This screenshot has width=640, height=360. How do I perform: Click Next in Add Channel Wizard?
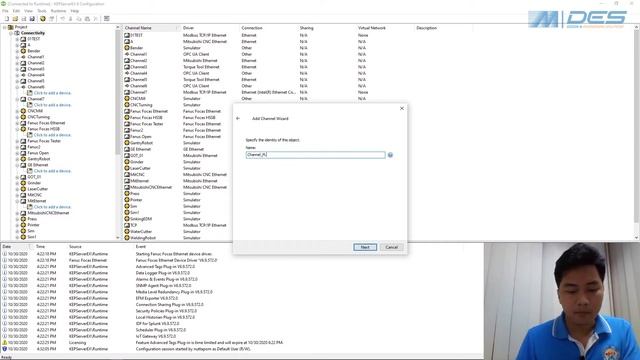[365, 247]
